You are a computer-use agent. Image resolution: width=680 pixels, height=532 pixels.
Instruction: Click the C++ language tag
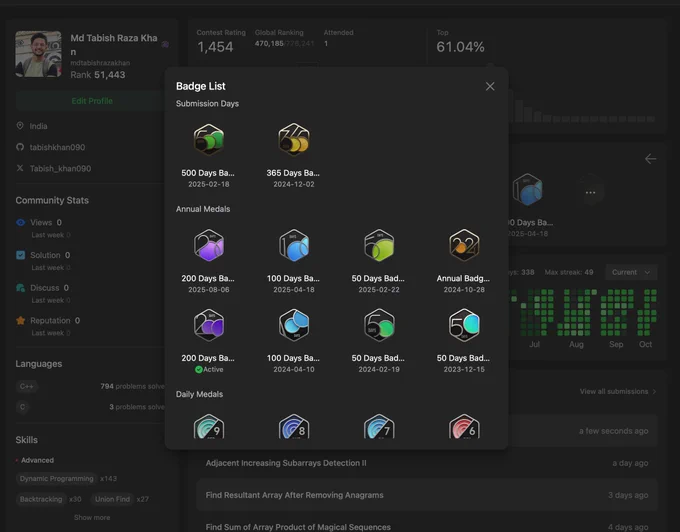(26, 386)
